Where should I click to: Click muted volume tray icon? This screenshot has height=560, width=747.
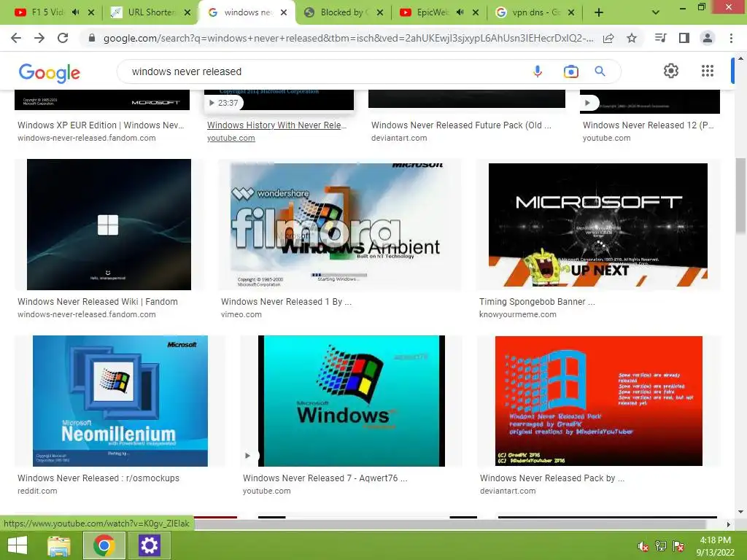(x=643, y=546)
